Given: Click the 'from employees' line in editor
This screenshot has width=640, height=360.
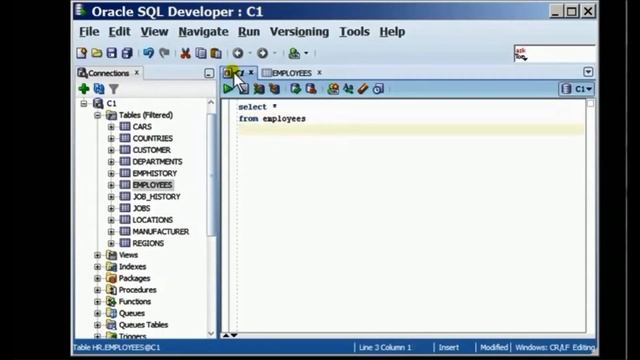Looking at the screenshot, I should click(272, 119).
